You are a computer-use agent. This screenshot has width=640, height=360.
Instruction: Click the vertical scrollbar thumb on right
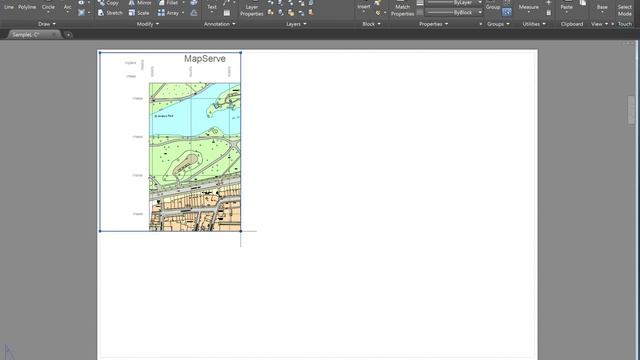pyautogui.click(x=631, y=110)
